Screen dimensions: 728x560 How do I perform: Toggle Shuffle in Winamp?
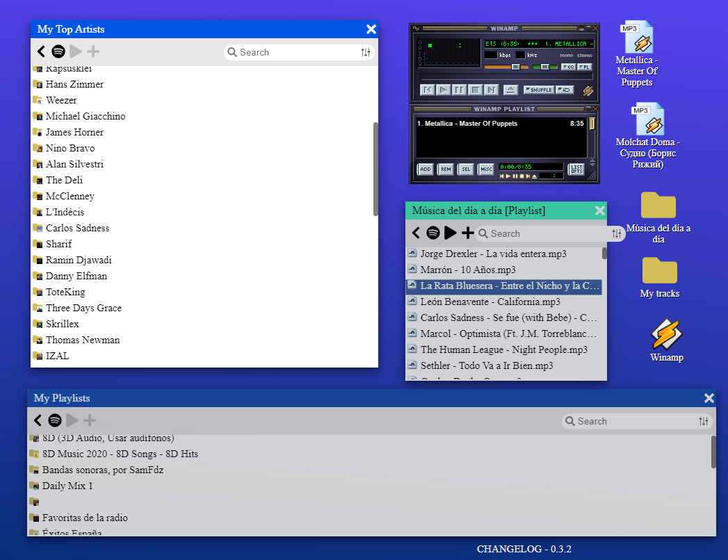(x=538, y=90)
